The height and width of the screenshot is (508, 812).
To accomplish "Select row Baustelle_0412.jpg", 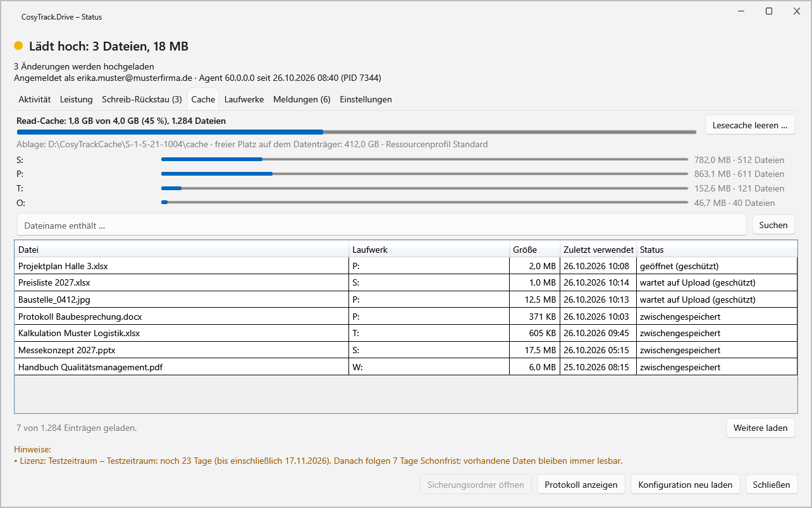I will (406, 299).
